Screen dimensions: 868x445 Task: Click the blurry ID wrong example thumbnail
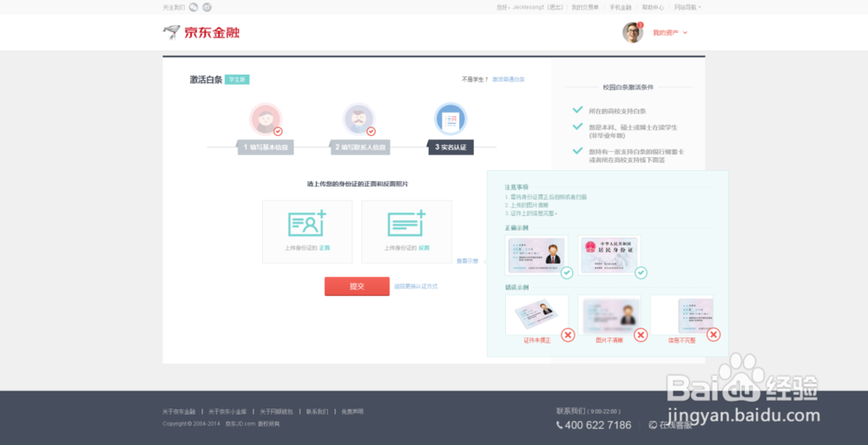click(609, 314)
